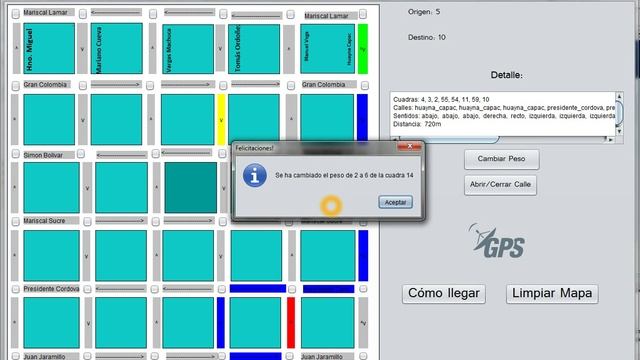Click the detail box horizontal scrollbar right arrow
640x360 pixels.
click(x=610, y=140)
